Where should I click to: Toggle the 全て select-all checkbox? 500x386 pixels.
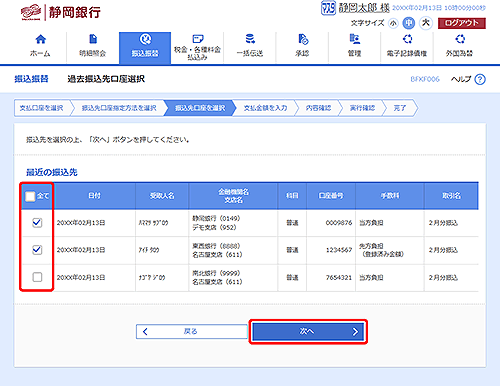coord(30,196)
